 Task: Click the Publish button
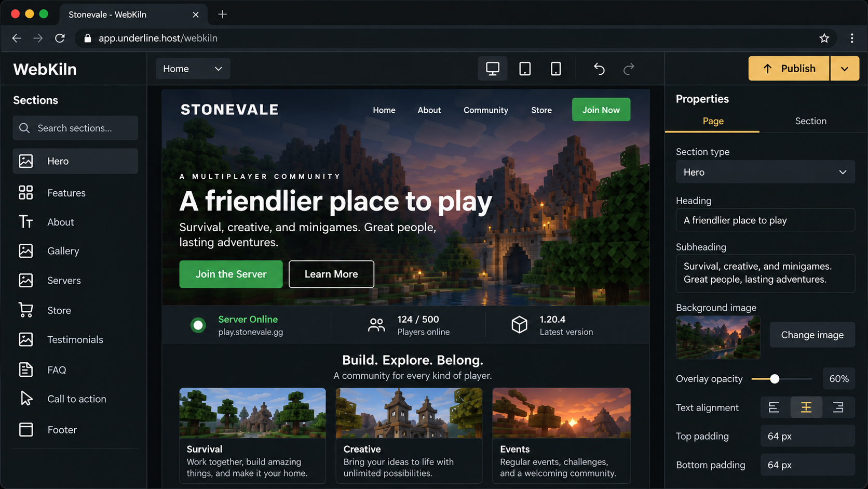click(x=789, y=69)
